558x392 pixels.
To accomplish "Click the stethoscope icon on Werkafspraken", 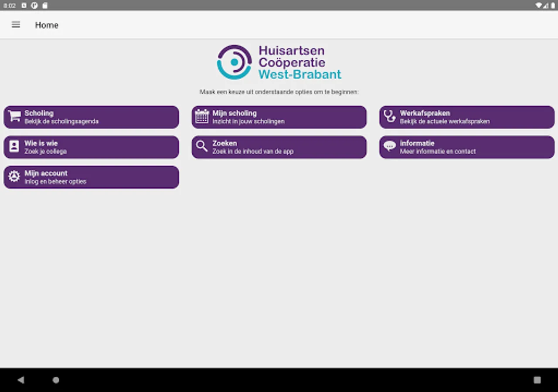I will pyautogui.click(x=389, y=116).
